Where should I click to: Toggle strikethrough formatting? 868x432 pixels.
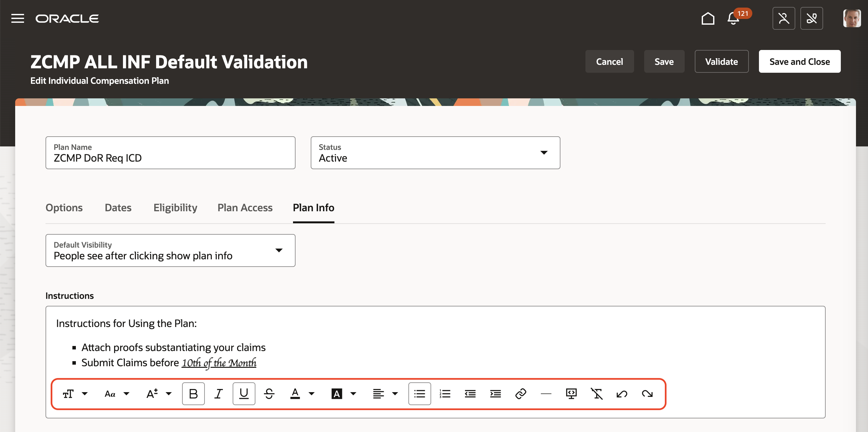[269, 393]
